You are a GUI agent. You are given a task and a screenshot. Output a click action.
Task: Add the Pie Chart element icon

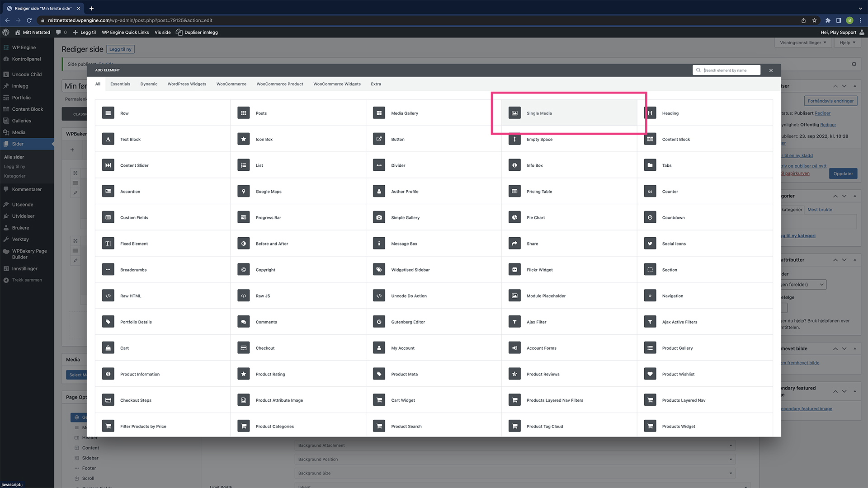[x=514, y=217]
